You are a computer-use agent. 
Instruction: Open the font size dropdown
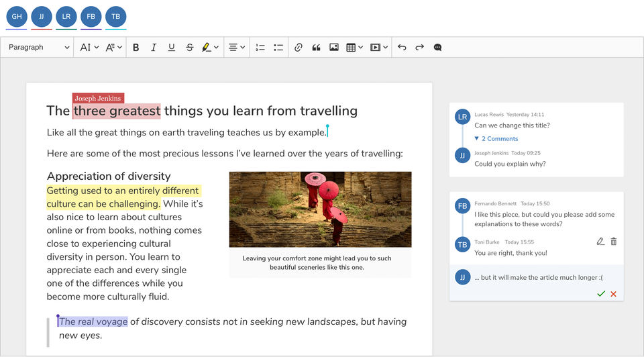coord(89,48)
